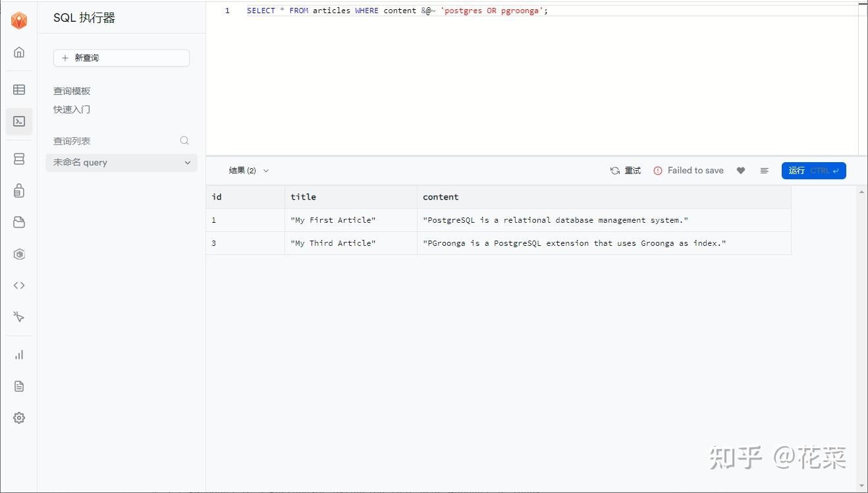Open the API code brackets icon
868x493 pixels.
(19, 285)
